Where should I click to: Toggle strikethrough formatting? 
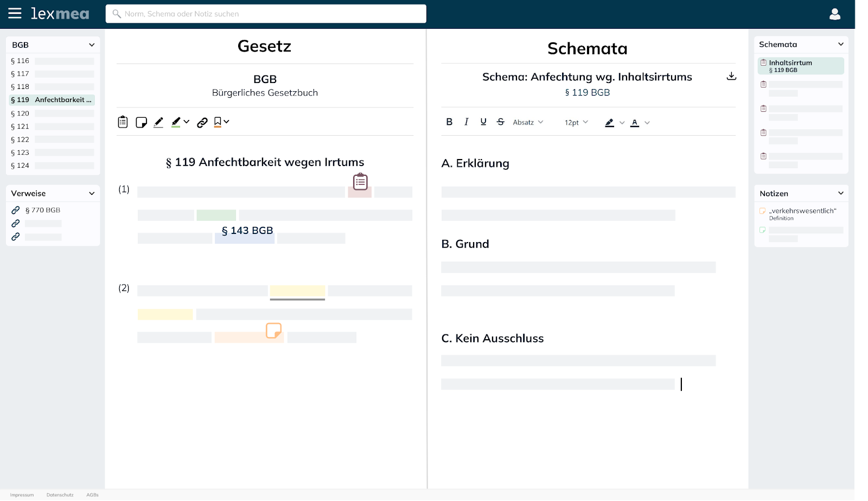coord(500,122)
